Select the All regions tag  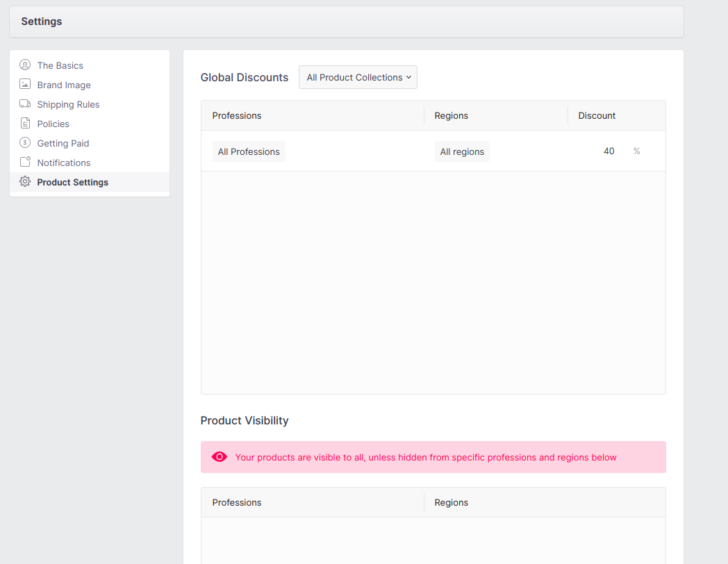pos(462,152)
